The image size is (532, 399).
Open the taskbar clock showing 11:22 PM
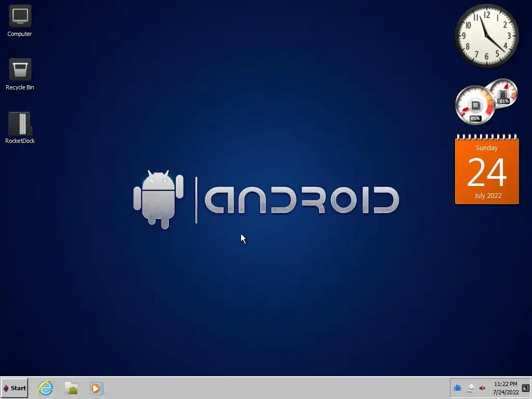click(506, 388)
